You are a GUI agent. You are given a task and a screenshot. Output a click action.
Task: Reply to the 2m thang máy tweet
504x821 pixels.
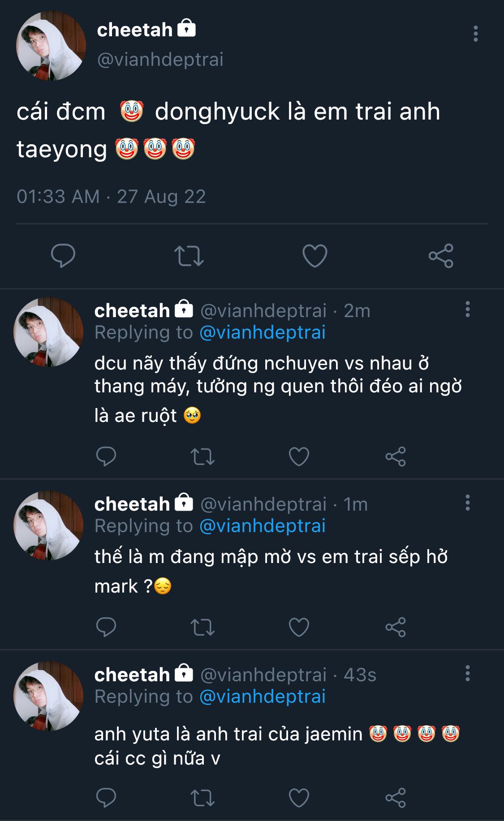[106, 456]
